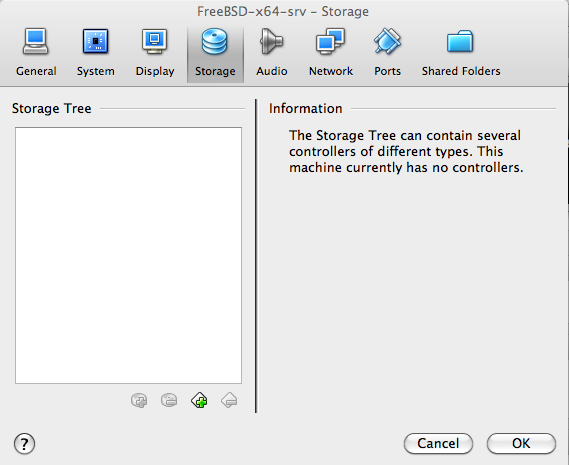Click the greyed Remove Controller icon
This screenshot has height=465, width=569.
pos(229,401)
